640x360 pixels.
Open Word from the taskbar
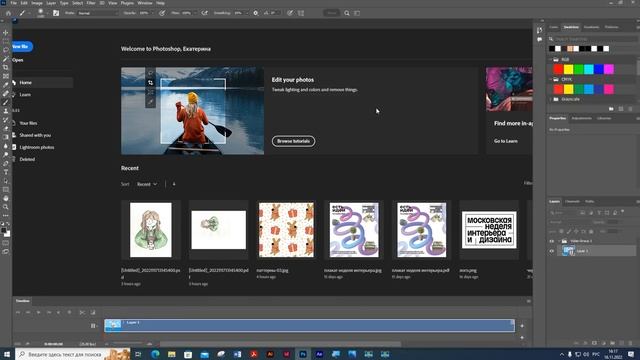(x=237, y=354)
